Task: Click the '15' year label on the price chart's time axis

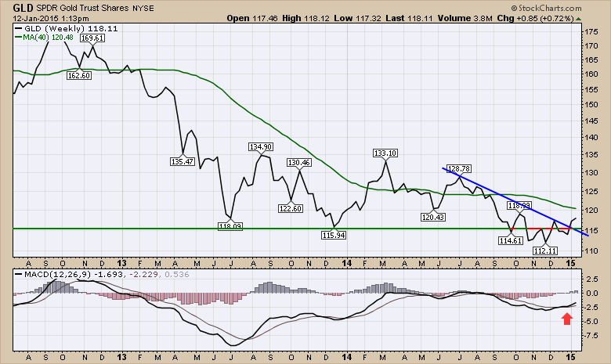Action: (x=571, y=263)
